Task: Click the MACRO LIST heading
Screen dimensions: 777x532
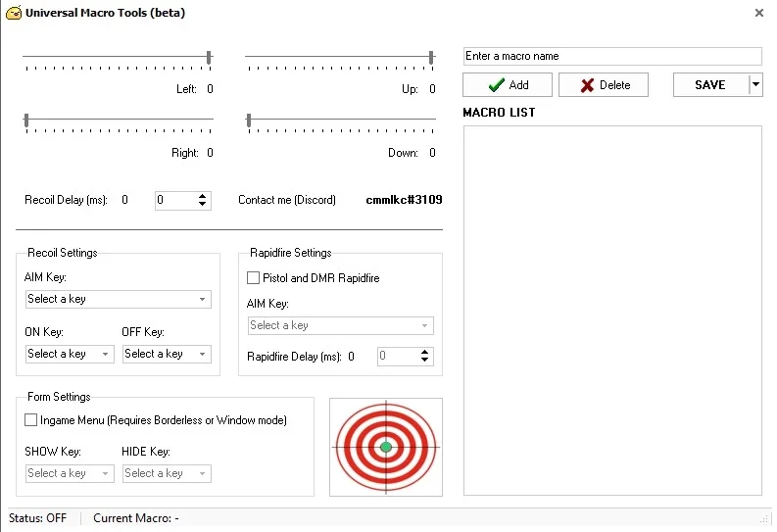Action: (x=499, y=113)
